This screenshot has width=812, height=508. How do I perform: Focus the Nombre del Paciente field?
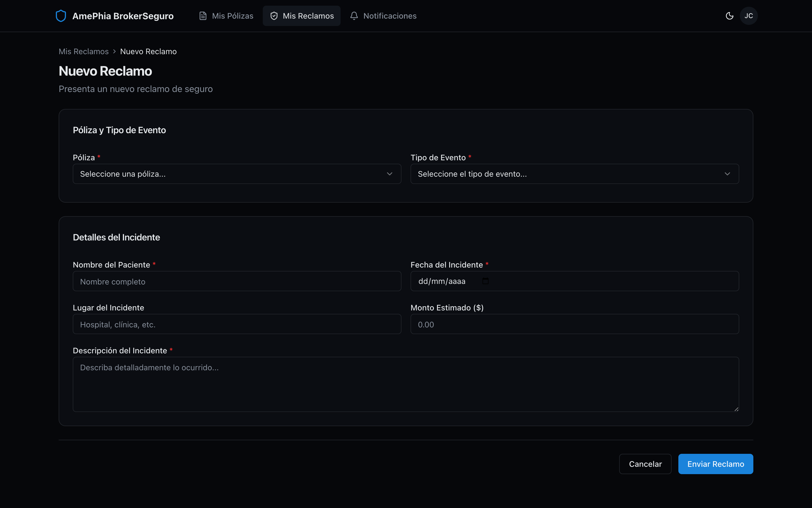(x=237, y=281)
